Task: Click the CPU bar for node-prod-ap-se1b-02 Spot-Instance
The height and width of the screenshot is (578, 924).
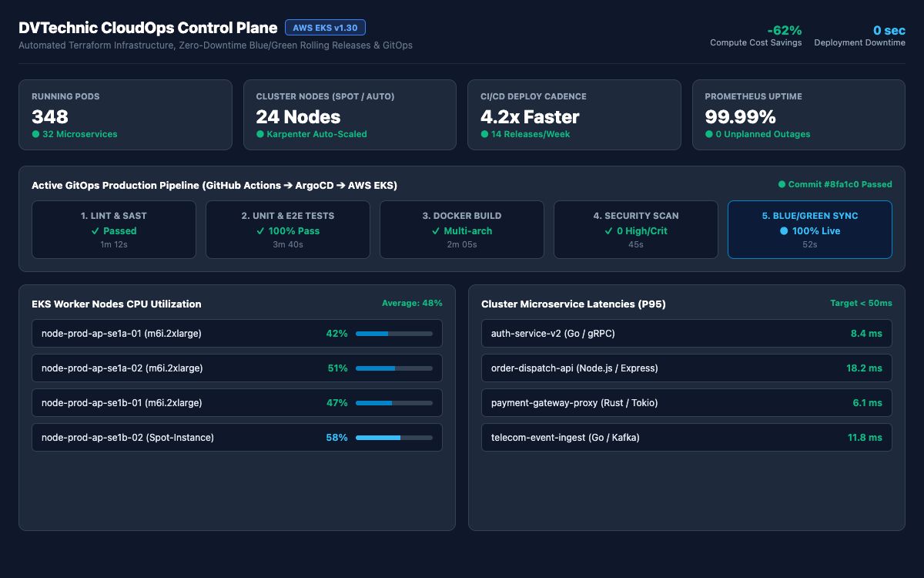Action: point(394,438)
